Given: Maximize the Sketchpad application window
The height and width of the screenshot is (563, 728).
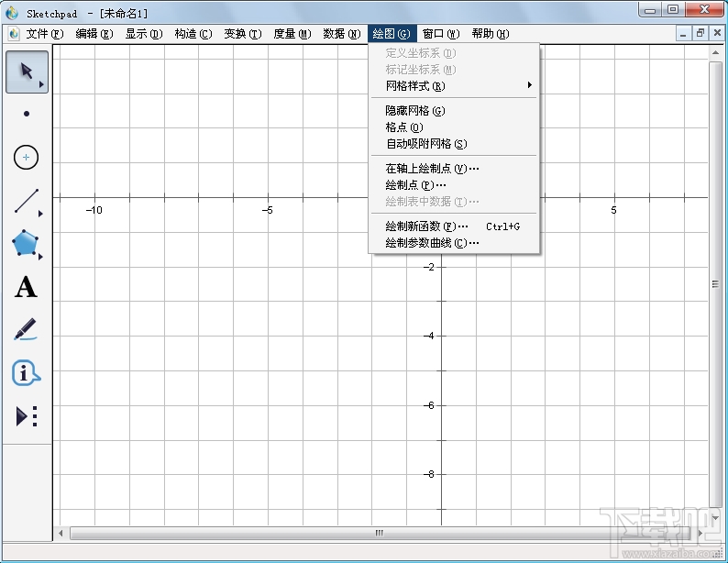Looking at the screenshot, I should (x=674, y=9).
